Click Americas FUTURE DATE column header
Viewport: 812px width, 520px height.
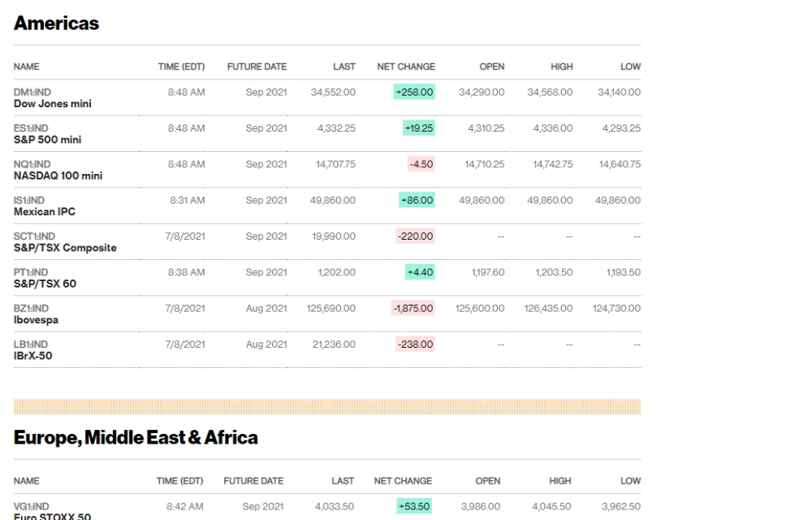tap(257, 67)
